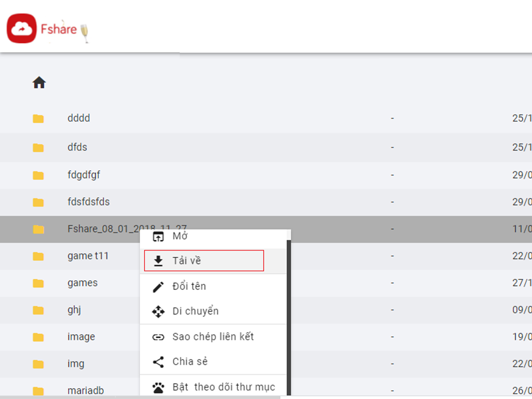The width and height of the screenshot is (532, 399).
Task: Click the move arrows icon for Di chuyển
Action: [158, 312]
